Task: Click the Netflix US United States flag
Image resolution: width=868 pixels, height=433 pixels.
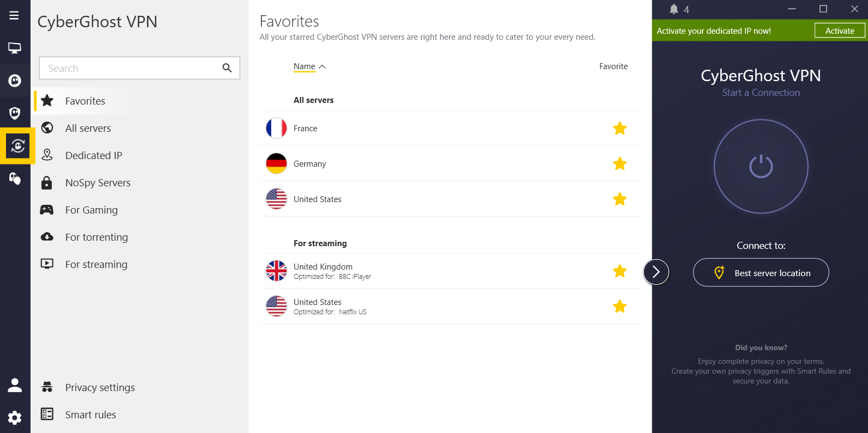Action: [276, 306]
